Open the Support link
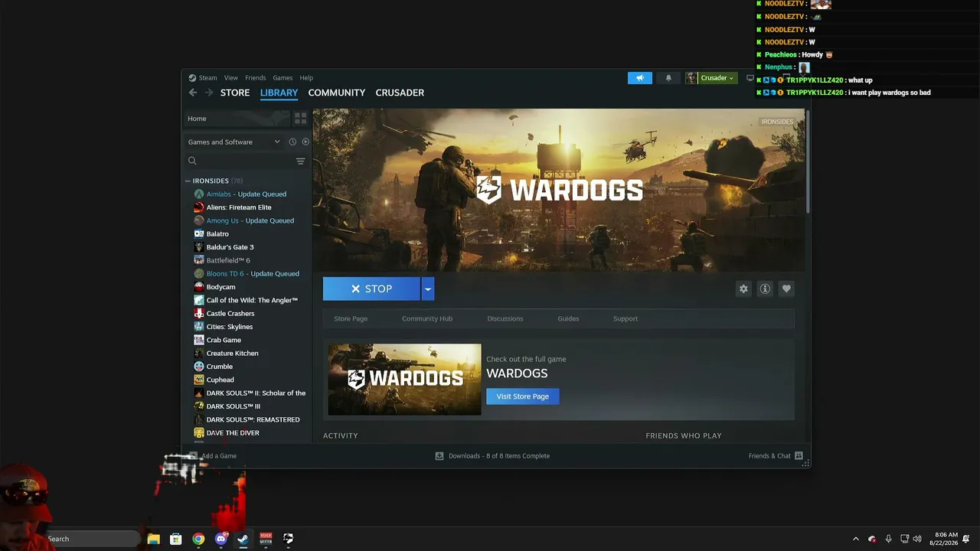This screenshot has height=551, width=980. tap(626, 318)
